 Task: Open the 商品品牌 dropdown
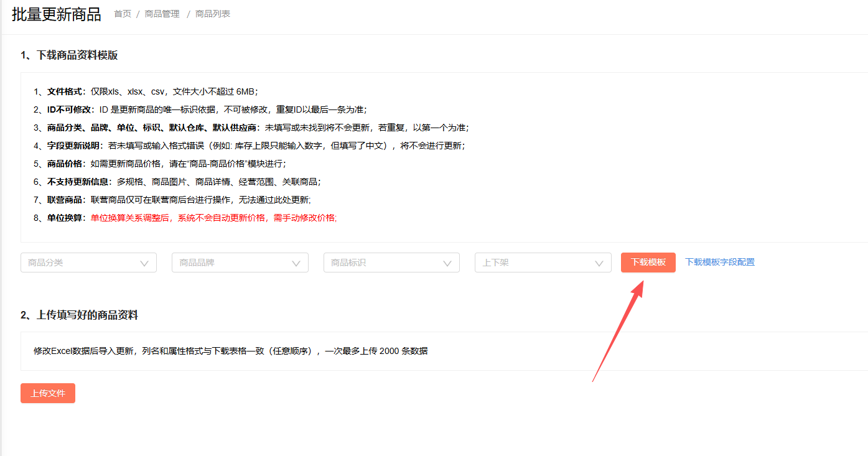(240, 263)
